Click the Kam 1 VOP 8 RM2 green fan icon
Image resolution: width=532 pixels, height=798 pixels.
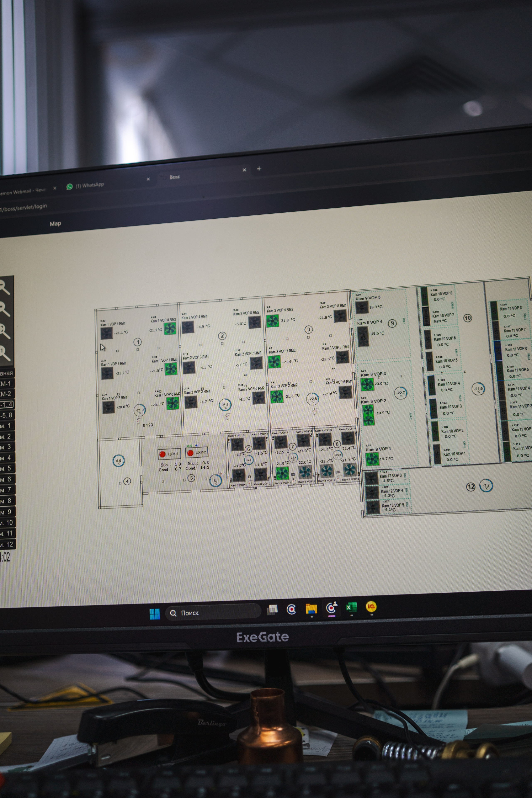click(x=170, y=328)
